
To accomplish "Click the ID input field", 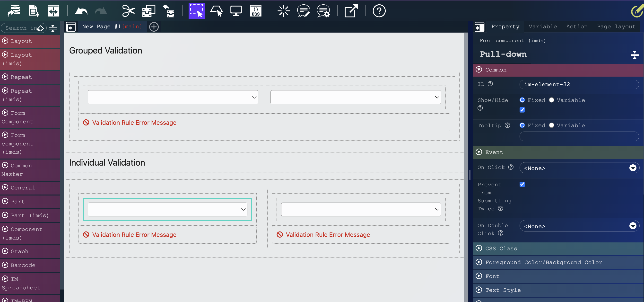I will click(579, 84).
